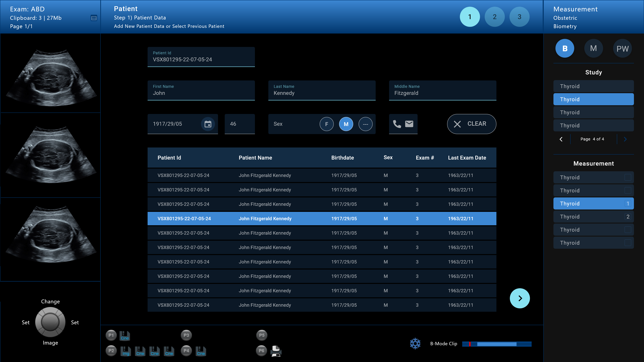The width and height of the screenshot is (644, 362).
Task: Sort by Birthdate column header
Action: click(342, 158)
